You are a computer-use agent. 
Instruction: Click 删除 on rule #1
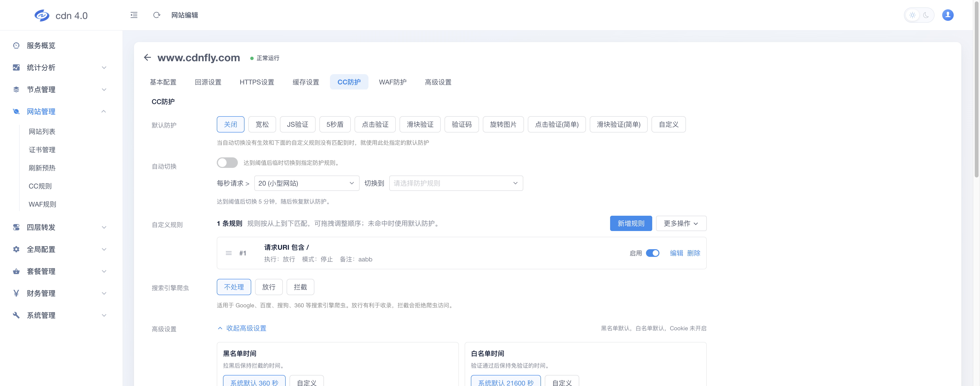pos(694,253)
